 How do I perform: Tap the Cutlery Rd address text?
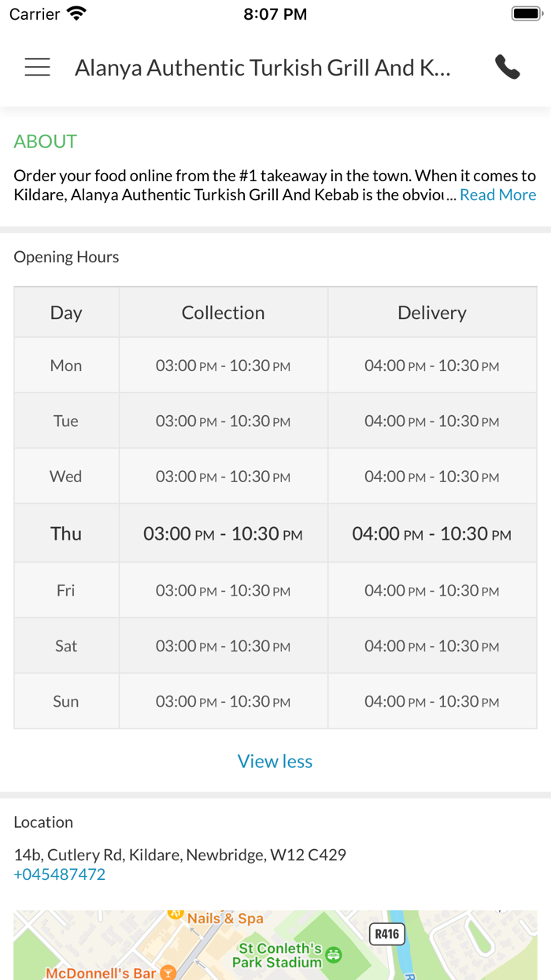pos(179,855)
